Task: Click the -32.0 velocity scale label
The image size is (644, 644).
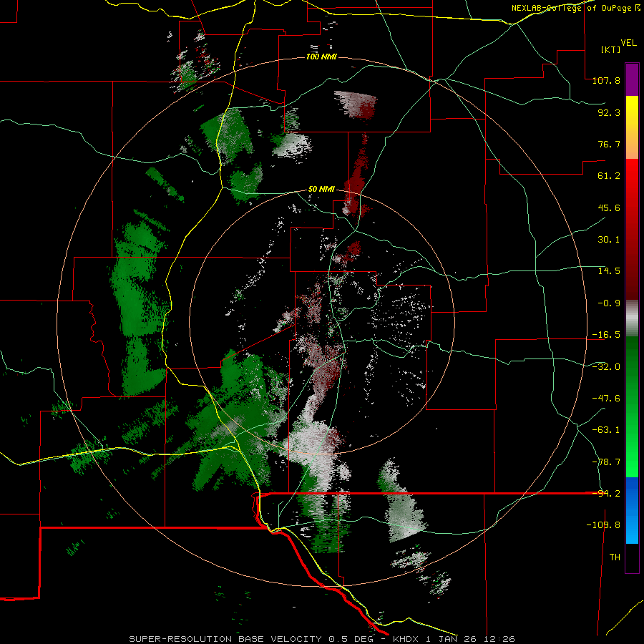Action: 606,366
